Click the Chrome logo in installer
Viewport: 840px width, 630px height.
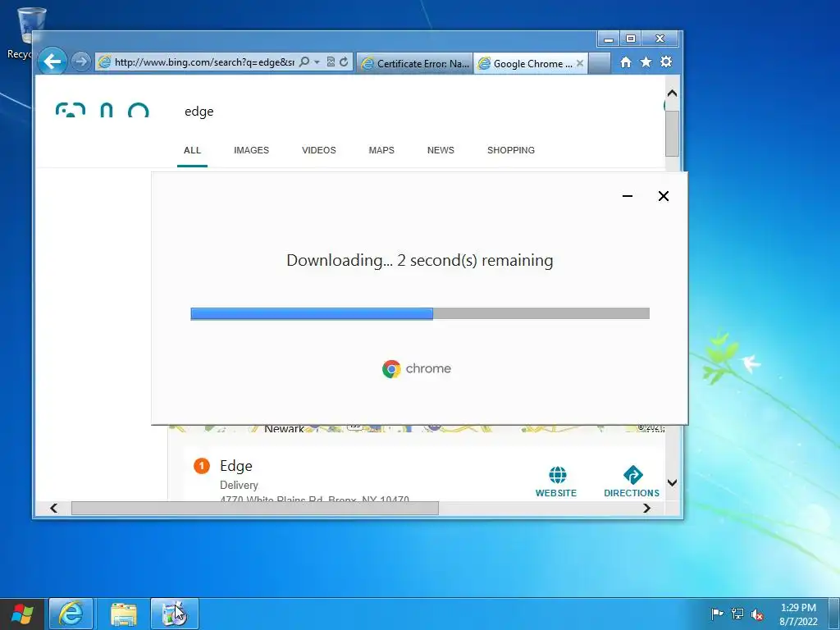tap(417, 368)
